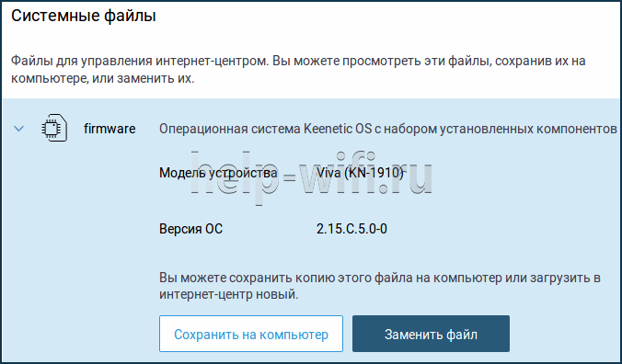Screen dimensions: 622x364
Task: Click the phrase сохранив их на in intro
Action: point(541,61)
